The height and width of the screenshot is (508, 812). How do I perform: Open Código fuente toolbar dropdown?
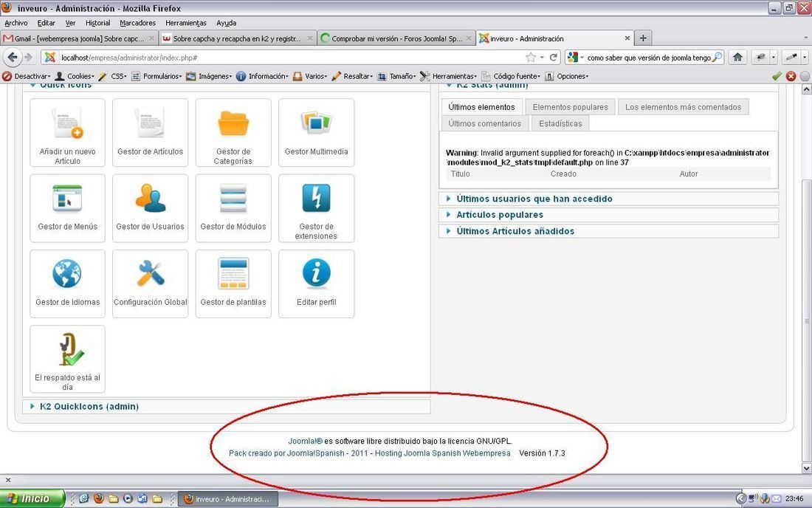511,76
